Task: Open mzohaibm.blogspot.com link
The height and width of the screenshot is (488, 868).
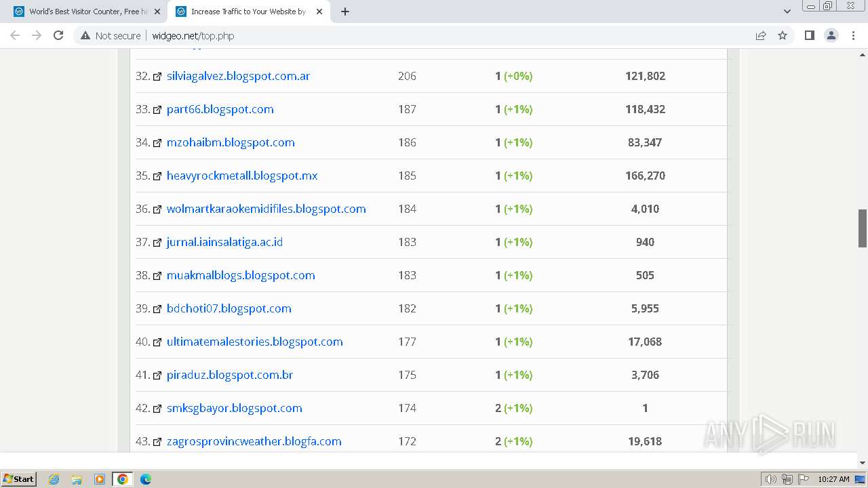Action: coord(231,142)
